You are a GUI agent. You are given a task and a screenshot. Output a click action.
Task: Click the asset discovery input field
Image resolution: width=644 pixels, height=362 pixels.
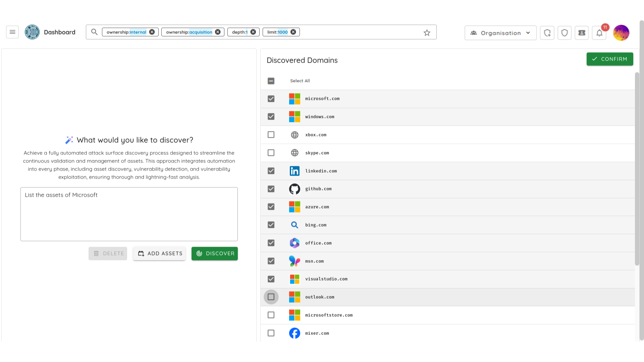(129, 215)
